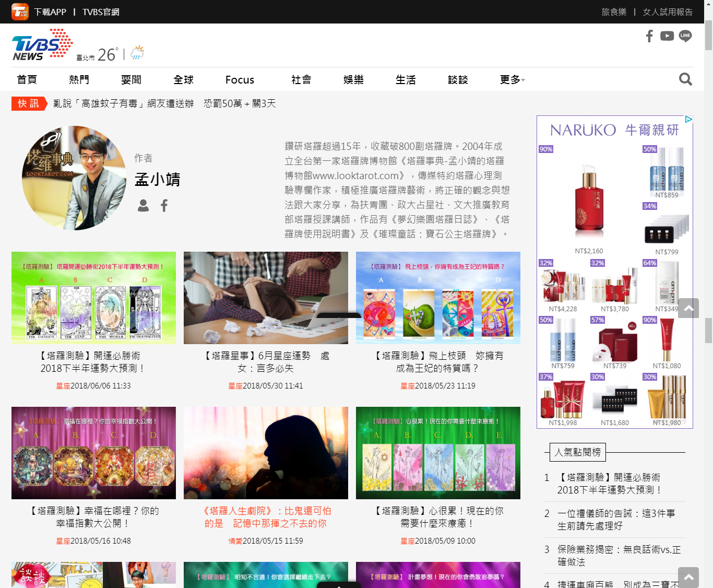713x588 pixels.
Task: Open ranking item 2 一位禮儀師的告誡
Action: click(616, 520)
